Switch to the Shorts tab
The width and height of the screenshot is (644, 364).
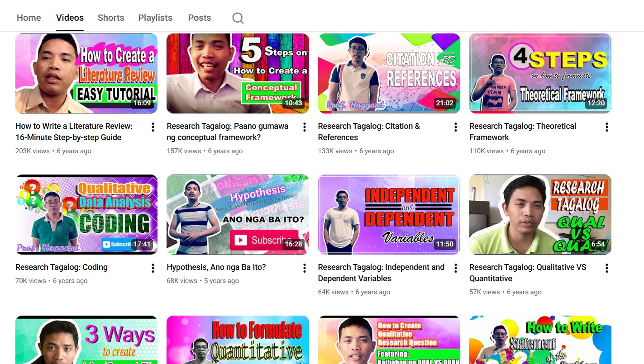coord(111,18)
